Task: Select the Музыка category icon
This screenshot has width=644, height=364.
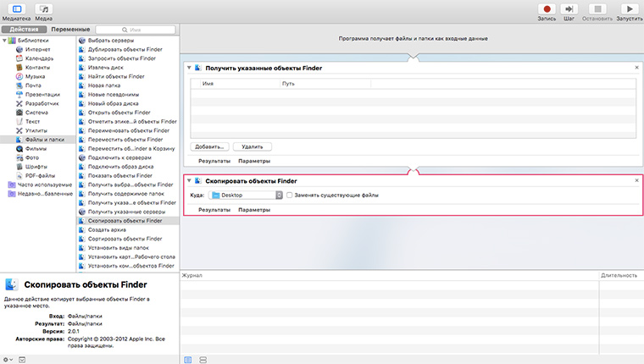Action: pos(19,76)
